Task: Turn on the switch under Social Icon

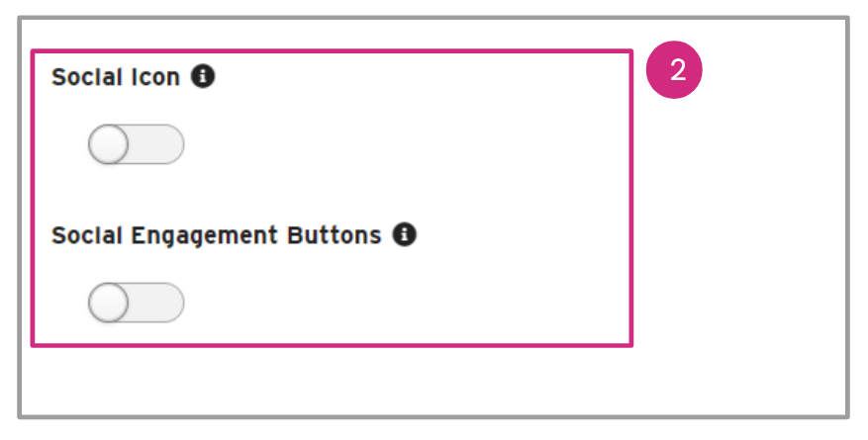Action: coord(136,144)
